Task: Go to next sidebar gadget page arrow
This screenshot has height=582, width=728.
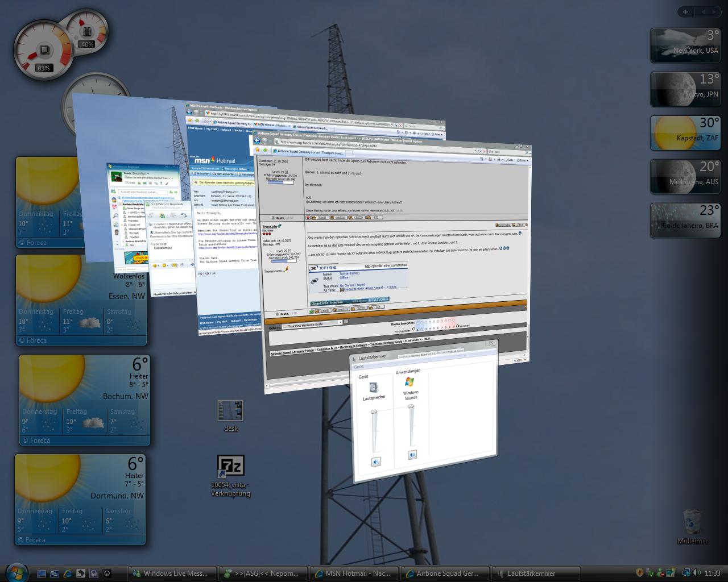Action: tap(714, 12)
